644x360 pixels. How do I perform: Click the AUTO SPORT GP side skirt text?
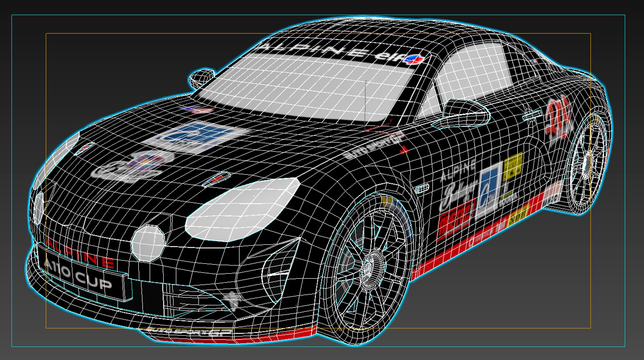[190, 331]
